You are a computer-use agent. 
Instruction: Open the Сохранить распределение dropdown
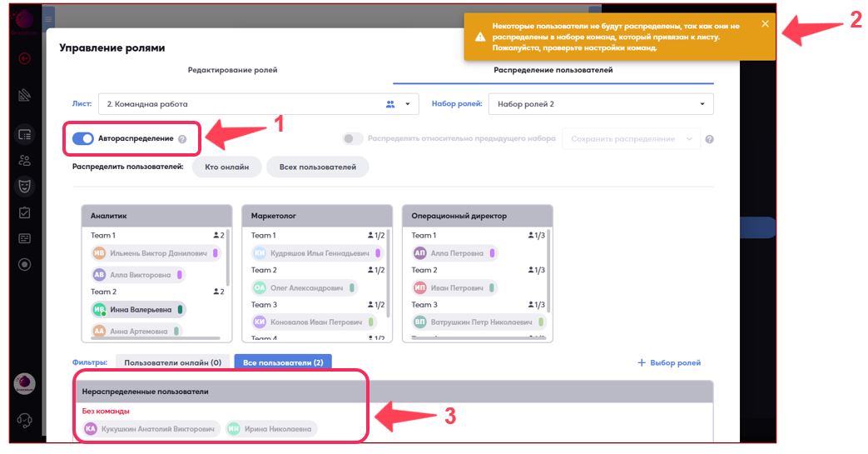(631, 139)
